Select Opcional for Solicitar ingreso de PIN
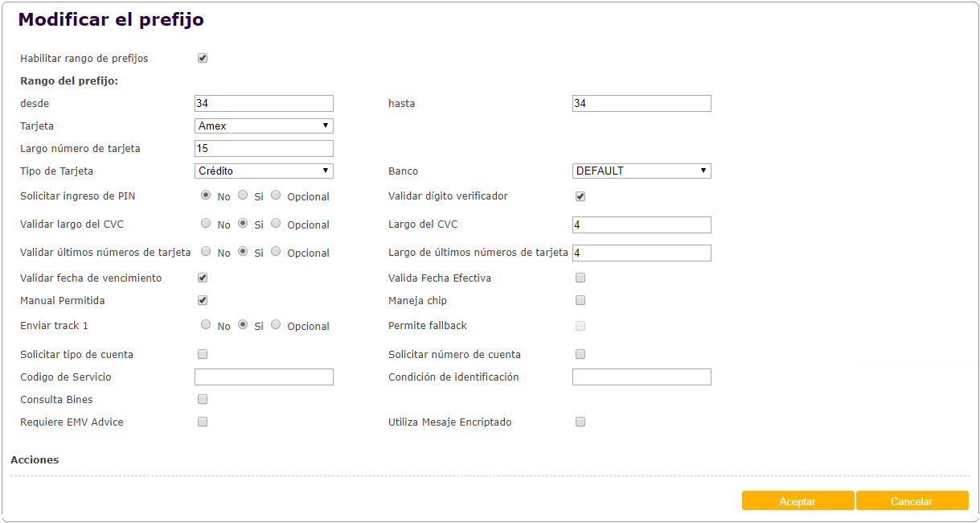The image size is (980, 523). (276, 195)
